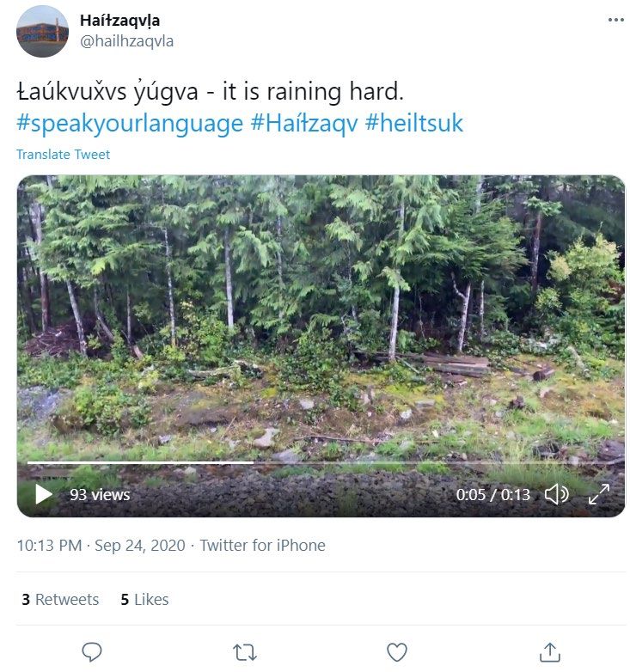
Task: Click Translate Tweet
Action: click(63, 155)
